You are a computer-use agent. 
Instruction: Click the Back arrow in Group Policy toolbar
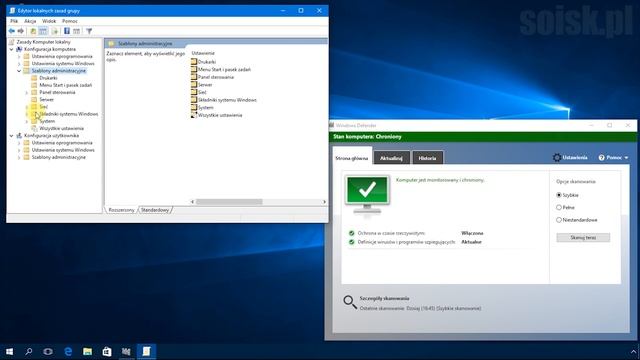[x=11, y=31]
